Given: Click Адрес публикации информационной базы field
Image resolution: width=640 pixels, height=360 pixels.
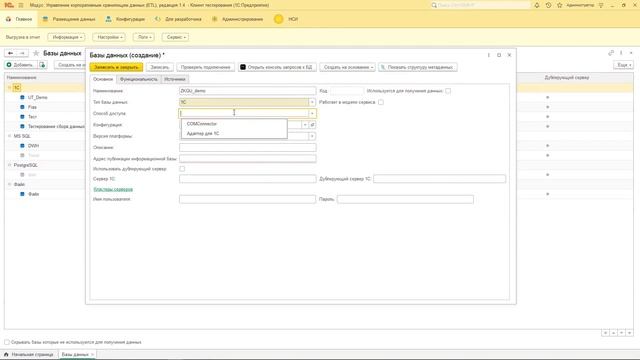Looking at the screenshot, I should 247,158.
